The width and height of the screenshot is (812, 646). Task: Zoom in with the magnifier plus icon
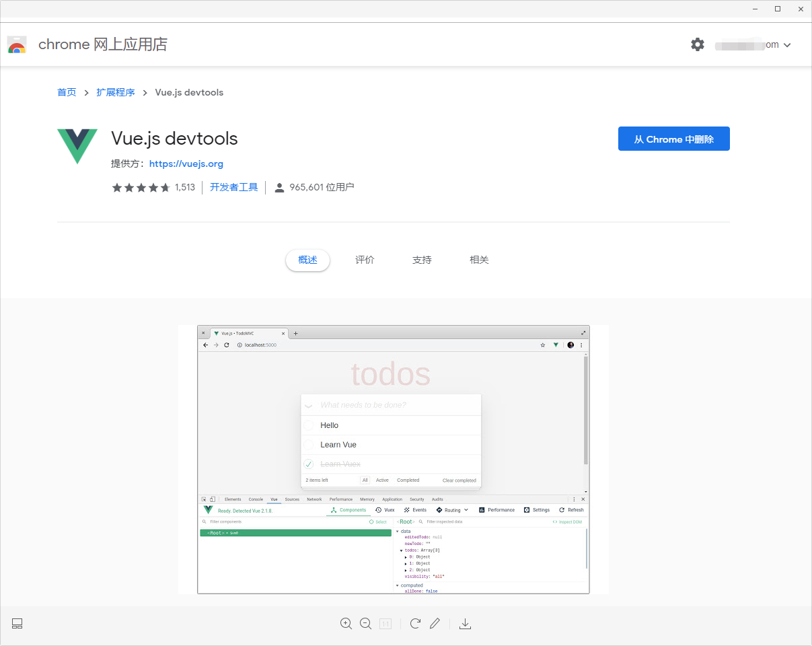point(346,624)
